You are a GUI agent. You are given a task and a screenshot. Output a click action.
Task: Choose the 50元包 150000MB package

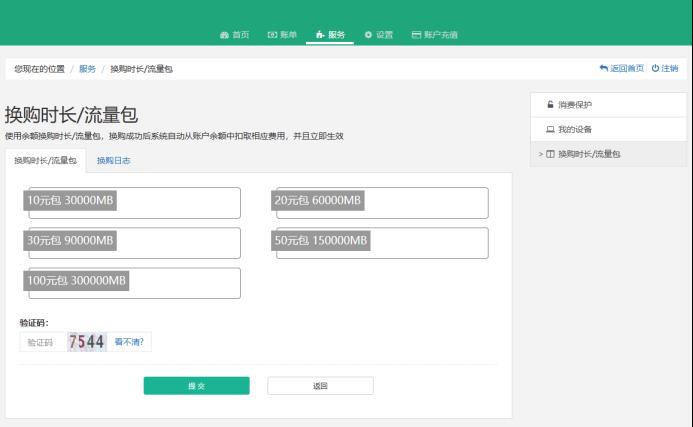click(381, 242)
